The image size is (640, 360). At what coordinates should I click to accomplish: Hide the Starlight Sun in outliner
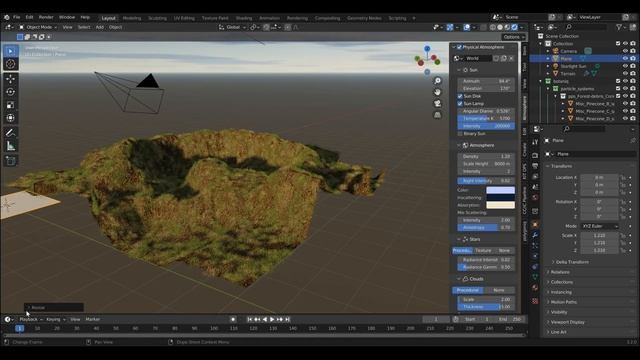click(625, 66)
